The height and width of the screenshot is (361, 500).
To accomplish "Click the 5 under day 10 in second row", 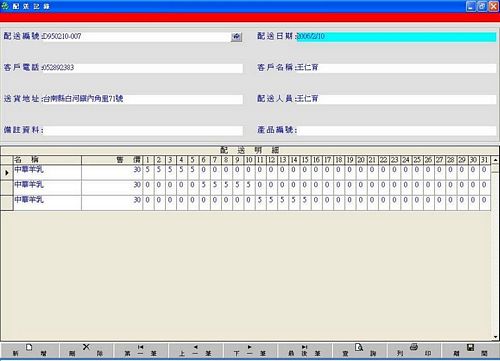I will coord(249,188).
